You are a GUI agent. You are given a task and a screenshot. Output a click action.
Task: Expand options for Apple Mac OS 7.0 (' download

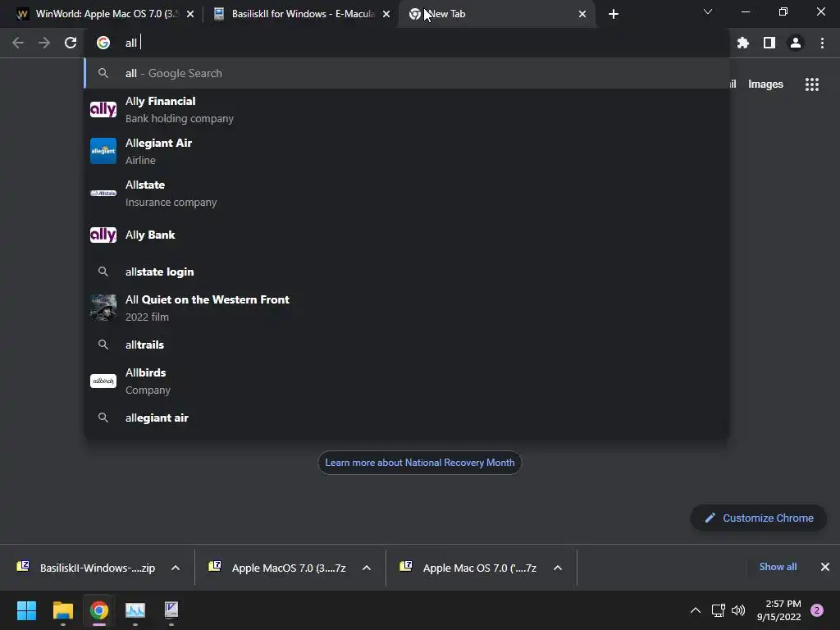[558, 568]
